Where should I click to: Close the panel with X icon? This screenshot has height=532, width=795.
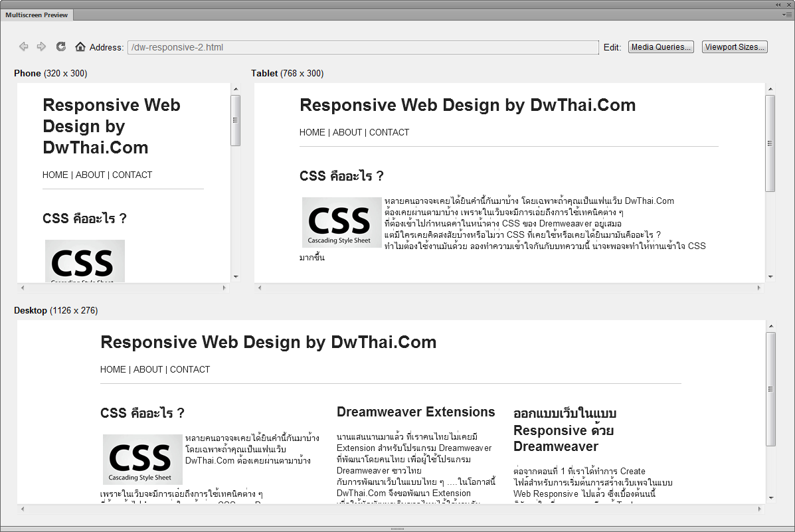point(788,5)
